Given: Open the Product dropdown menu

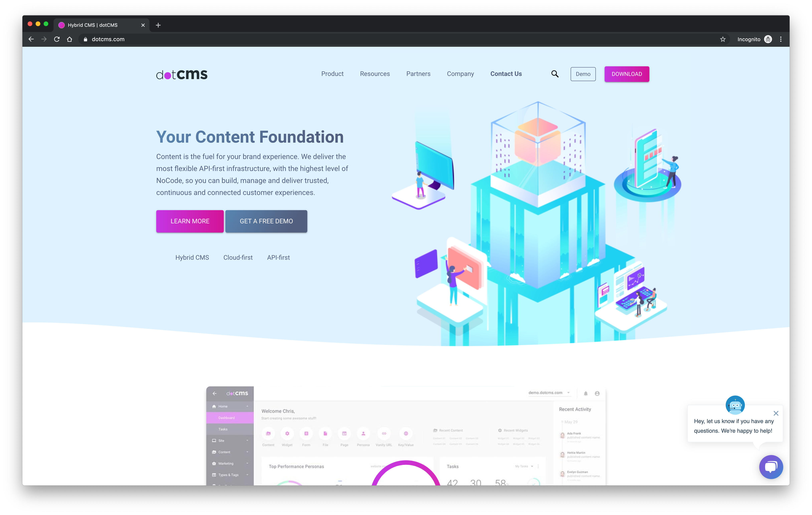Looking at the screenshot, I should [332, 73].
